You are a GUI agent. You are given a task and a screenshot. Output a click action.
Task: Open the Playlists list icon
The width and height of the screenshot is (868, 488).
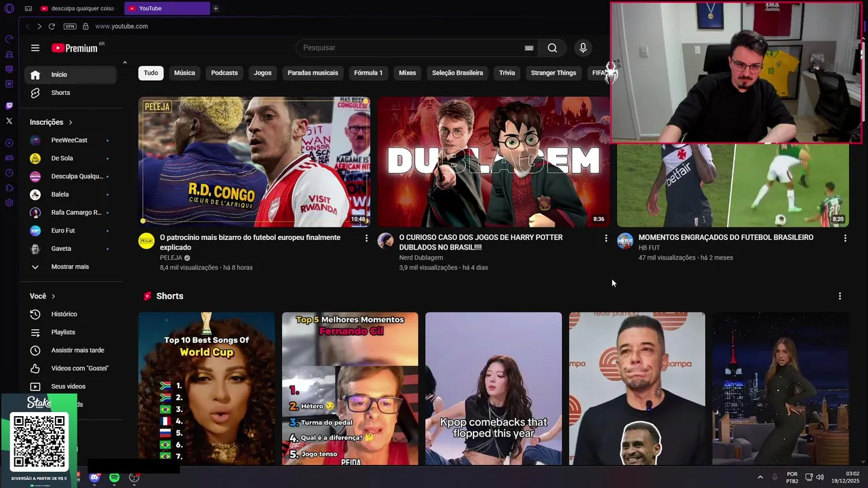35,332
